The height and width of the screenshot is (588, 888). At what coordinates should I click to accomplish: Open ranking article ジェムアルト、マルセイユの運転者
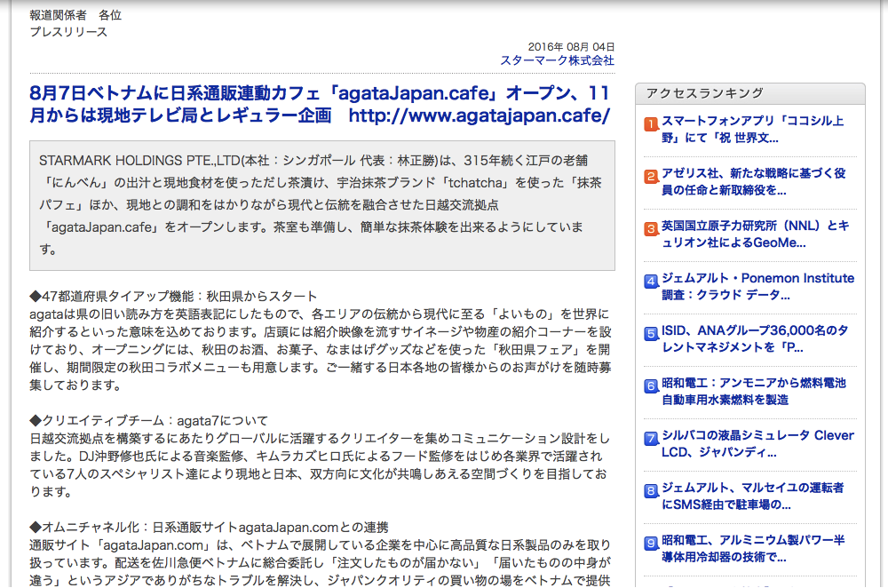(753, 497)
